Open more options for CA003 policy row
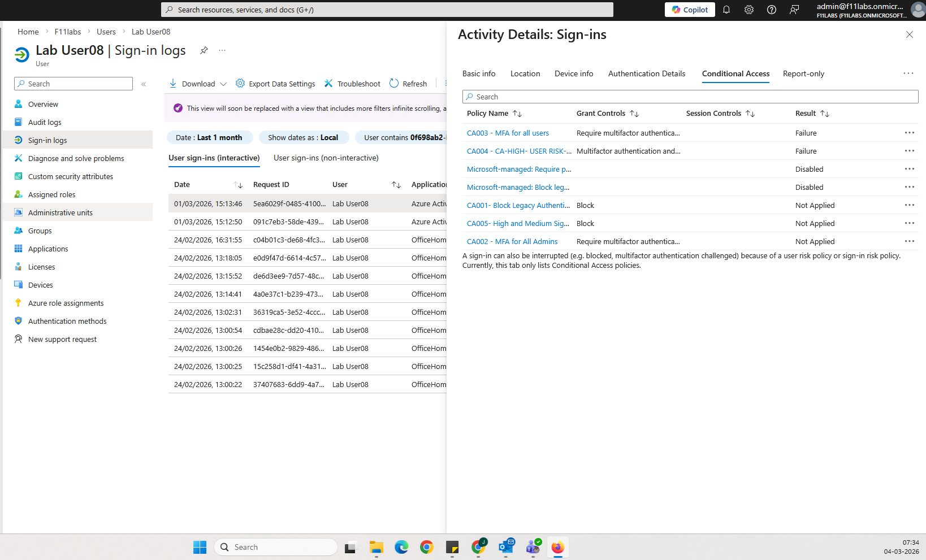This screenshot has height=560, width=926. tap(909, 133)
